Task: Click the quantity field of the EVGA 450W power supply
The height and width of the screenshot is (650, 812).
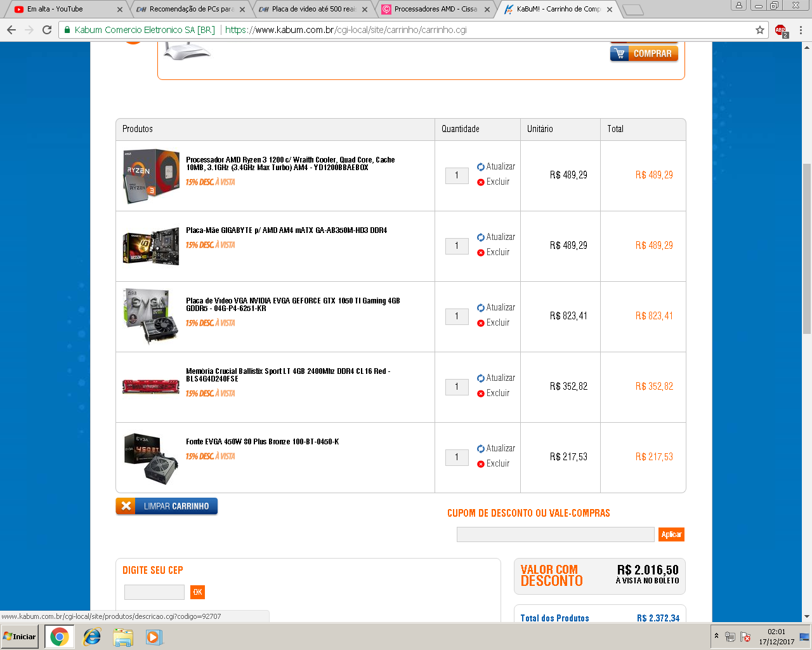Action: click(457, 458)
